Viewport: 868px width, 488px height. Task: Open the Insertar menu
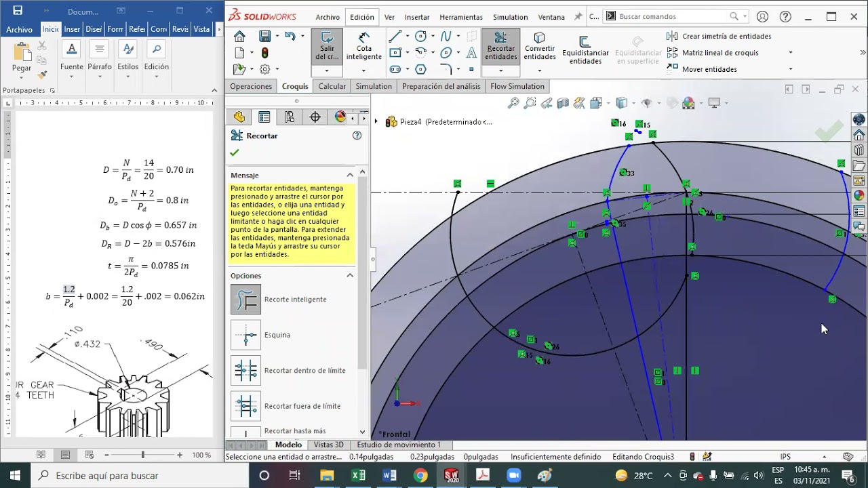[x=417, y=17]
